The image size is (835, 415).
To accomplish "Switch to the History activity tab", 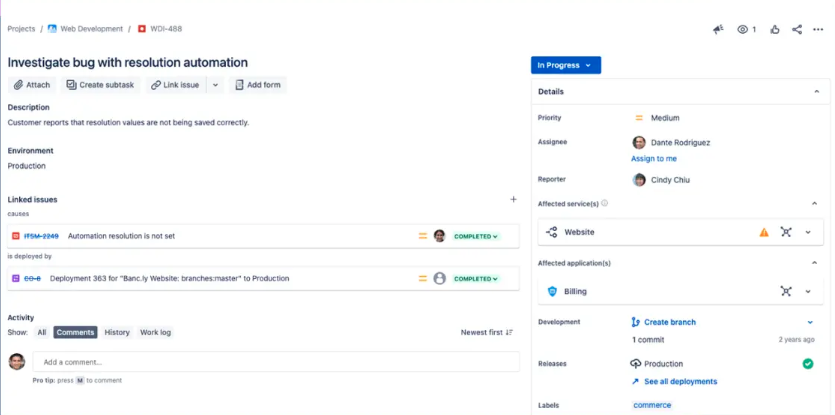I will (117, 332).
